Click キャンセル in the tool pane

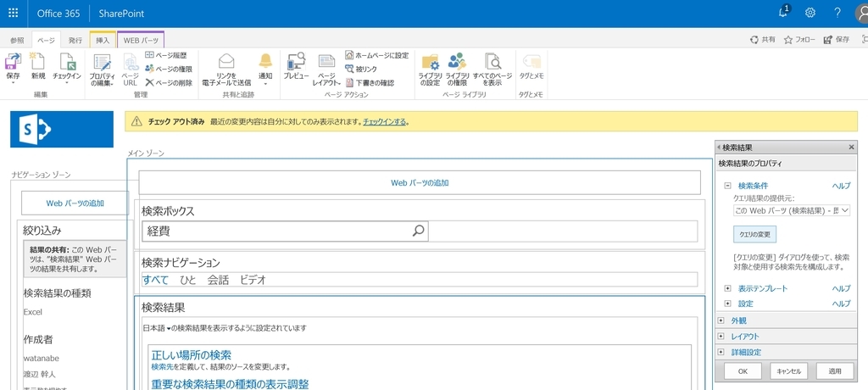789,371
